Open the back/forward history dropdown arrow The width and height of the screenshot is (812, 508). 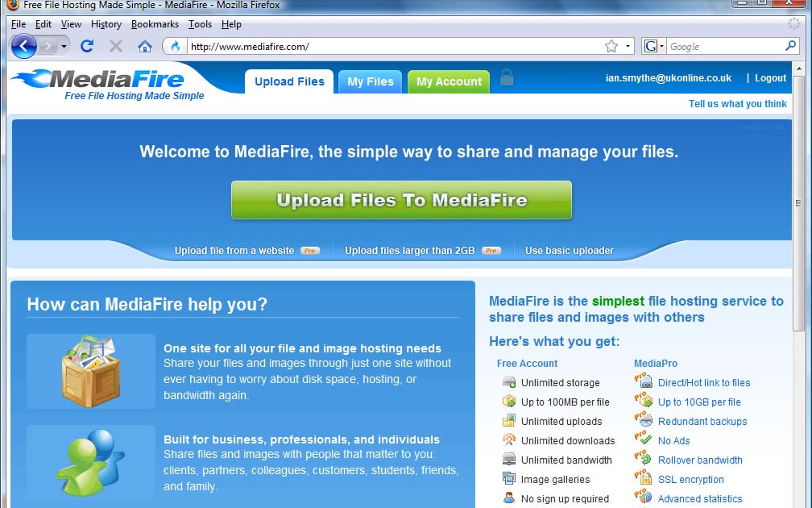pyautogui.click(x=64, y=47)
